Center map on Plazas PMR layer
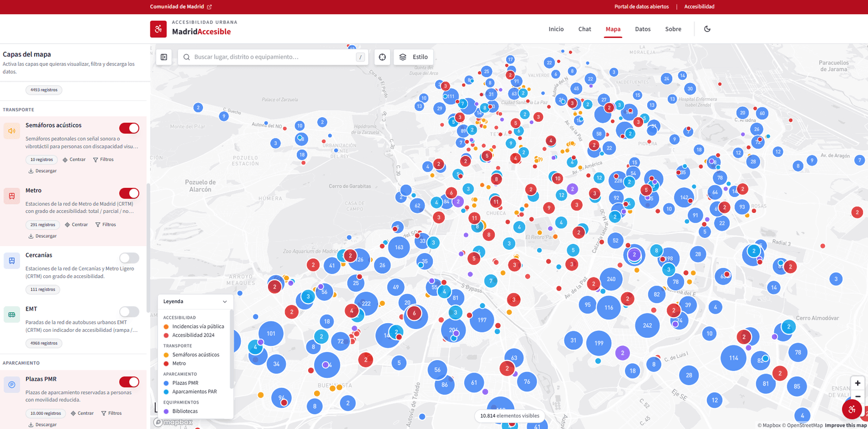This screenshot has height=429, width=868. 82,413
